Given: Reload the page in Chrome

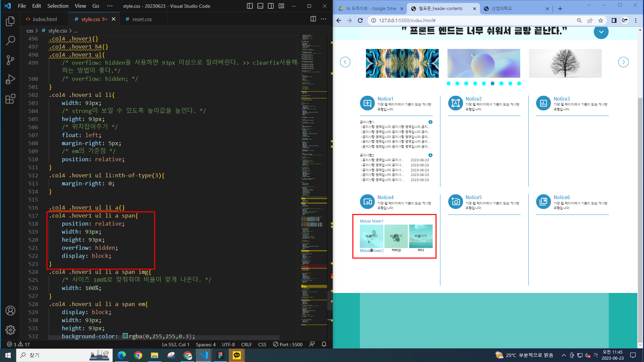Looking at the screenshot, I should (x=360, y=20).
